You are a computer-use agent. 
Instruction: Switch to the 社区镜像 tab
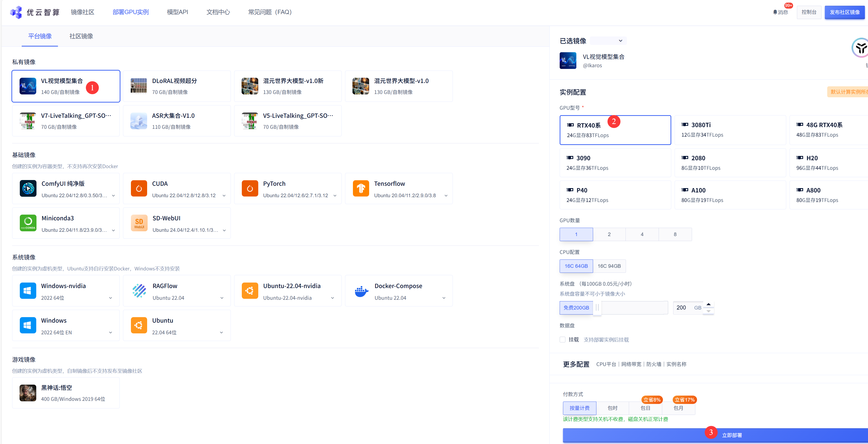[81, 36]
